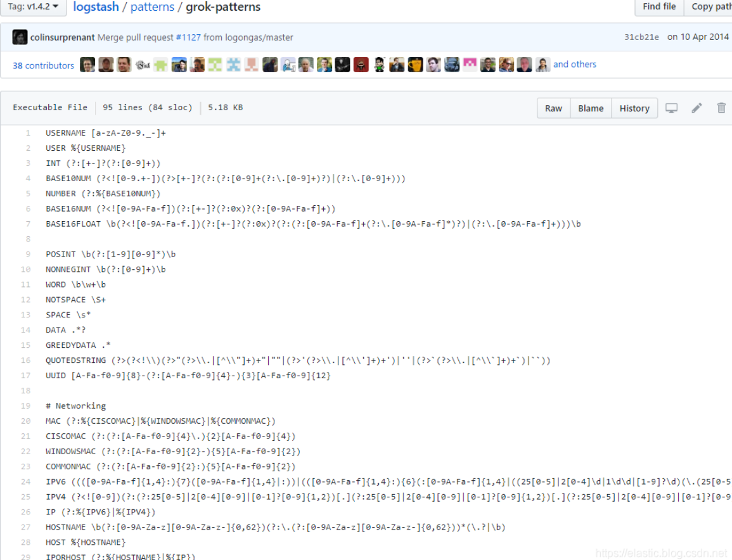Click the 'and others' contributors link
The height and width of the screenshot is (560, 732).
click(x=575, y=65)
